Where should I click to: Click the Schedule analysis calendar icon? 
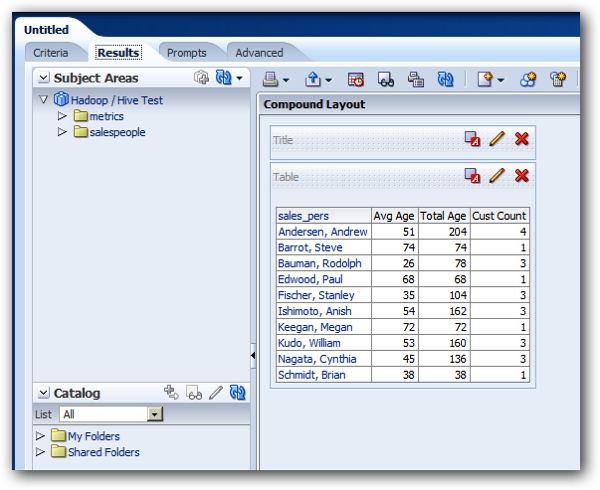(355, 79)
